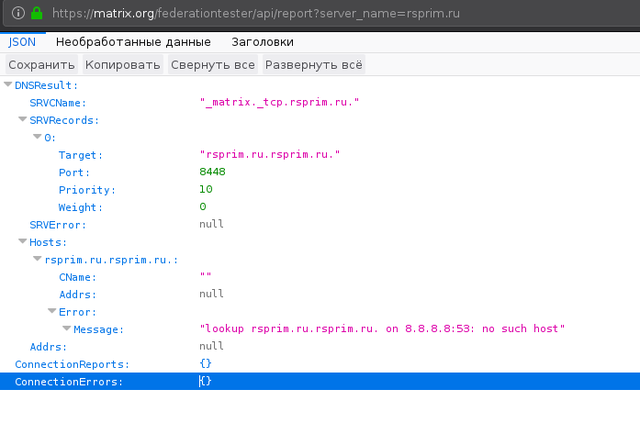Click the null value of SRVError
Screen dimensions: 640x434
click(211, 224)
